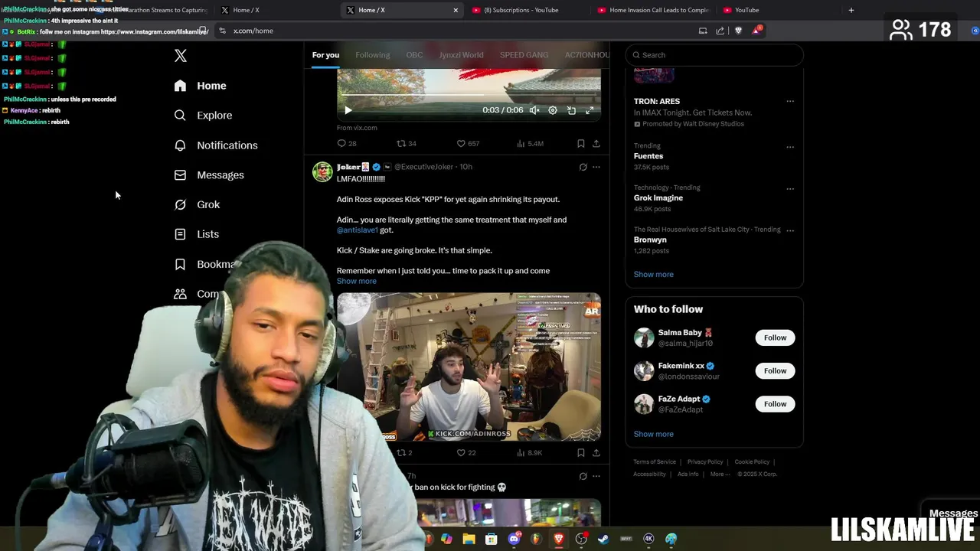Follow Fakemink xx

point(775,370)
